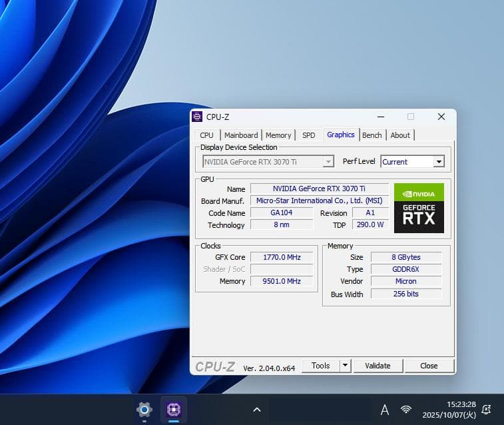
Task: Click the GPU Name field value
Action: coord(319,189)
